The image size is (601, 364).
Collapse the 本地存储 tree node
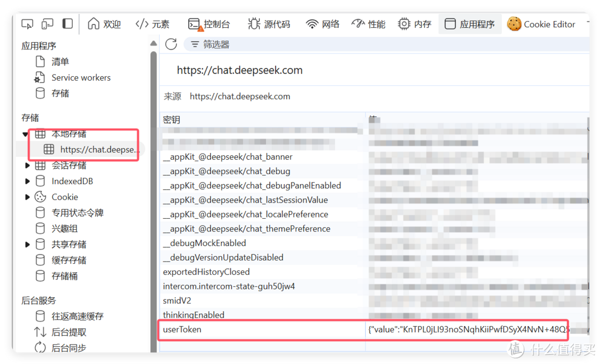pos(26,134)
